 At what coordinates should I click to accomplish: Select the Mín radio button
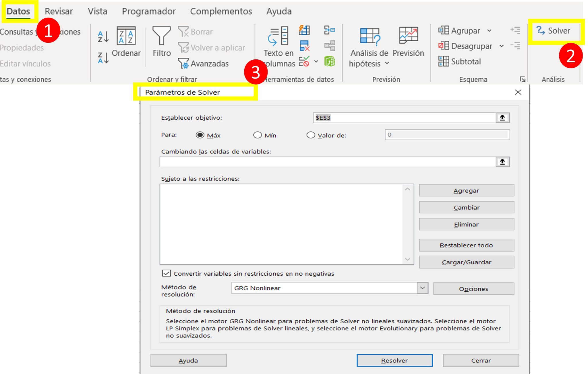click(x=258, y=135)
